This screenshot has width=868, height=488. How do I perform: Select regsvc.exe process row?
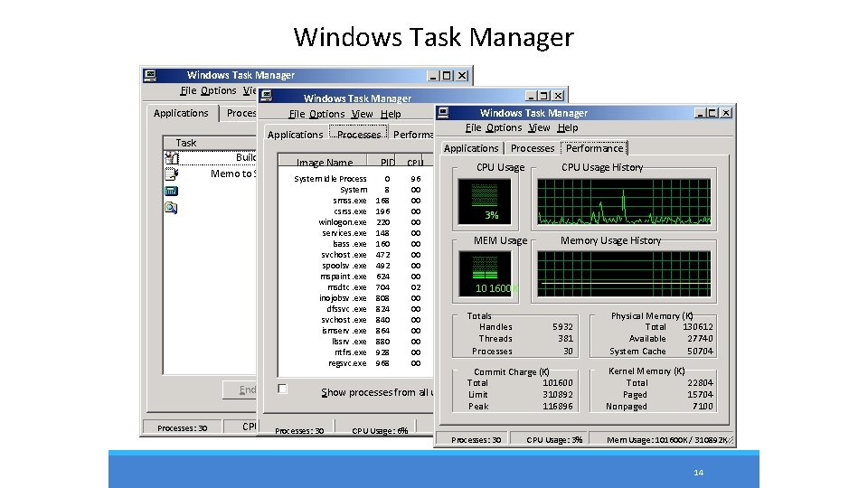pos(357,363)
